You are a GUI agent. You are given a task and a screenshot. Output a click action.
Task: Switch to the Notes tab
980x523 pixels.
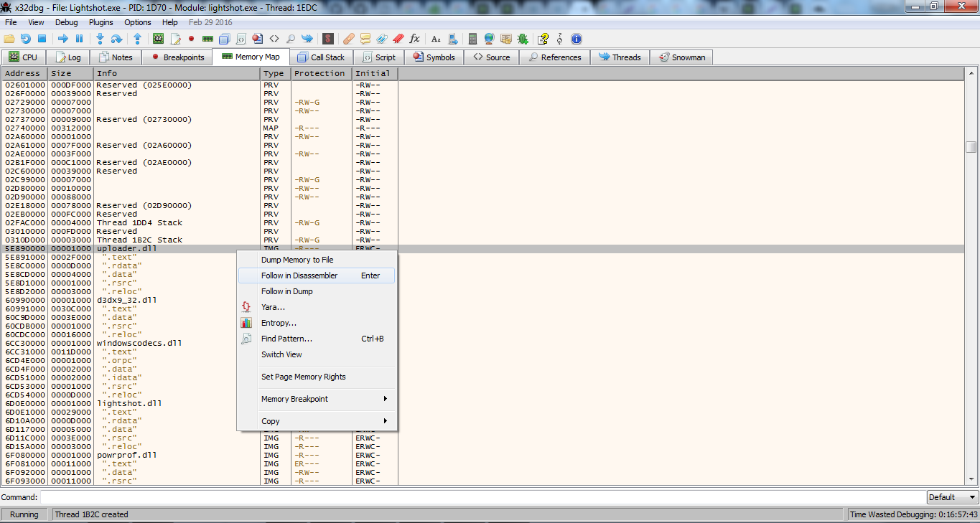[116, 57]
